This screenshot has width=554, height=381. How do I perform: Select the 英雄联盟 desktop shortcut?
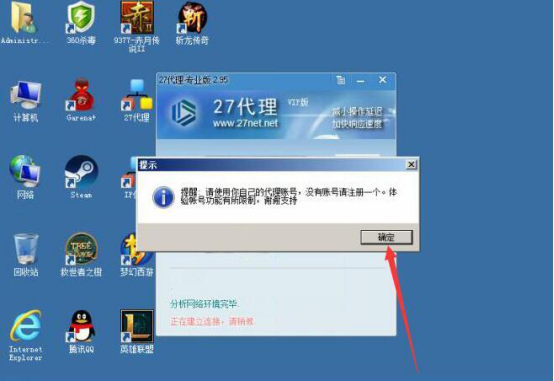(137, 332)
